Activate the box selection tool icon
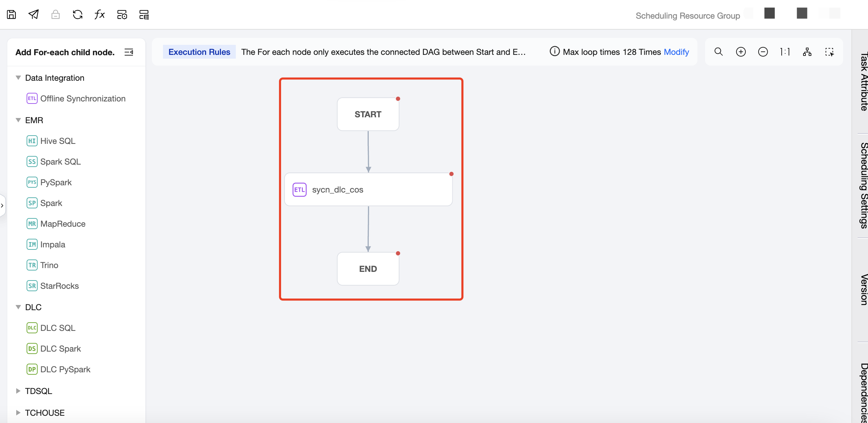This screenshot has height=423, width=868. point(829,52)
